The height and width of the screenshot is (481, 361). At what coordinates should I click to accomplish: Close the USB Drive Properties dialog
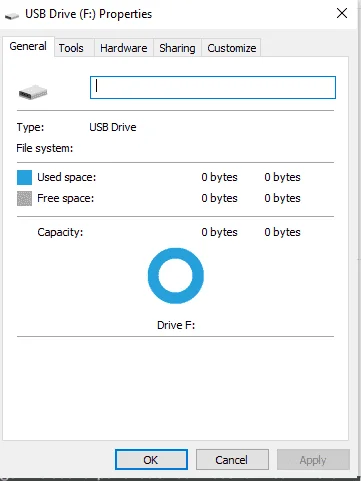(342, 13)
